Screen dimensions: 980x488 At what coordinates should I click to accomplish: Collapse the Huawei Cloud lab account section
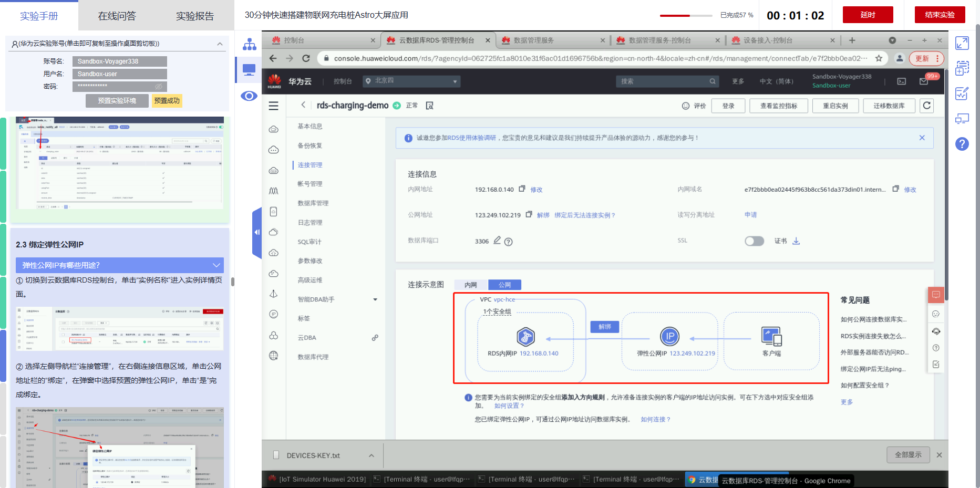[220, 44]
